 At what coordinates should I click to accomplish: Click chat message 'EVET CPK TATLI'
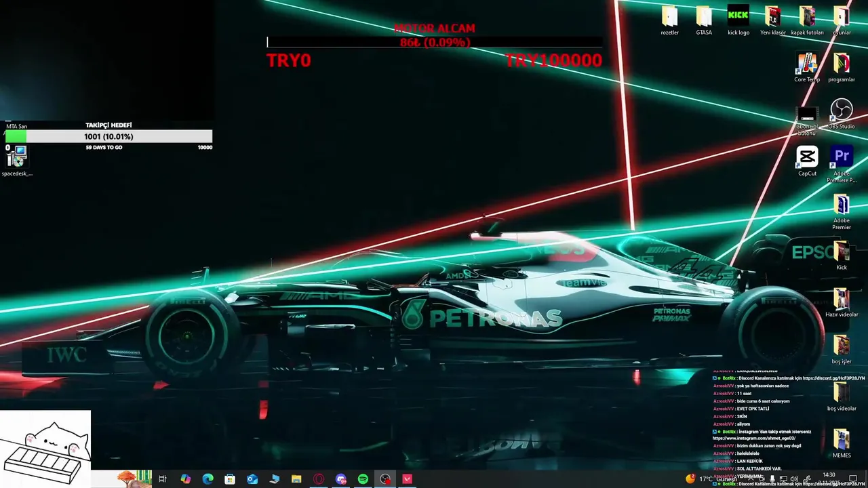point(753,409)
